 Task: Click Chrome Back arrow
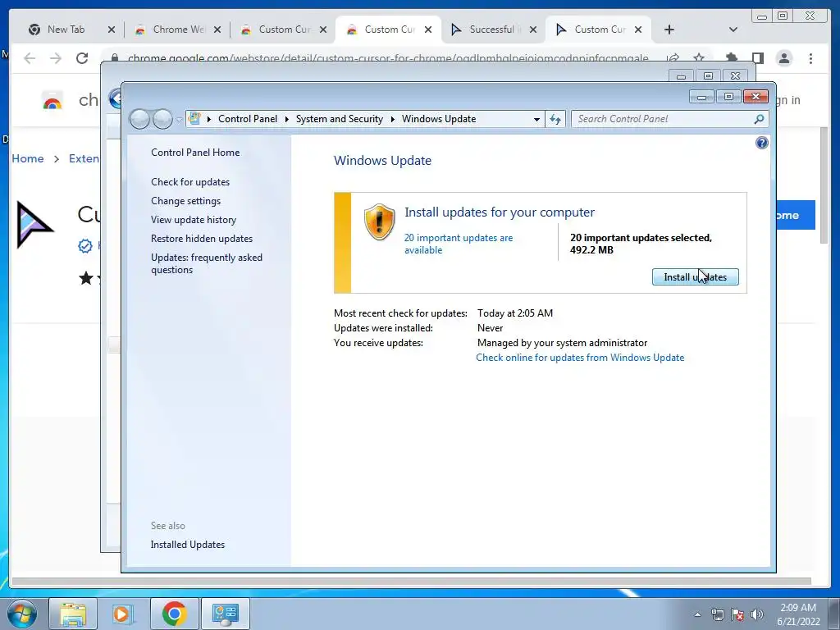click(x=30, y=58)
